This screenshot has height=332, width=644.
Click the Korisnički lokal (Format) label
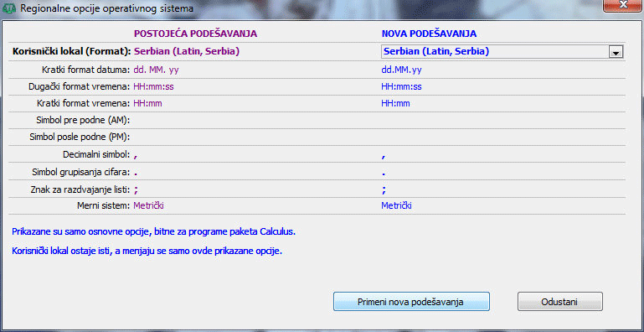(x=72, y=52)
